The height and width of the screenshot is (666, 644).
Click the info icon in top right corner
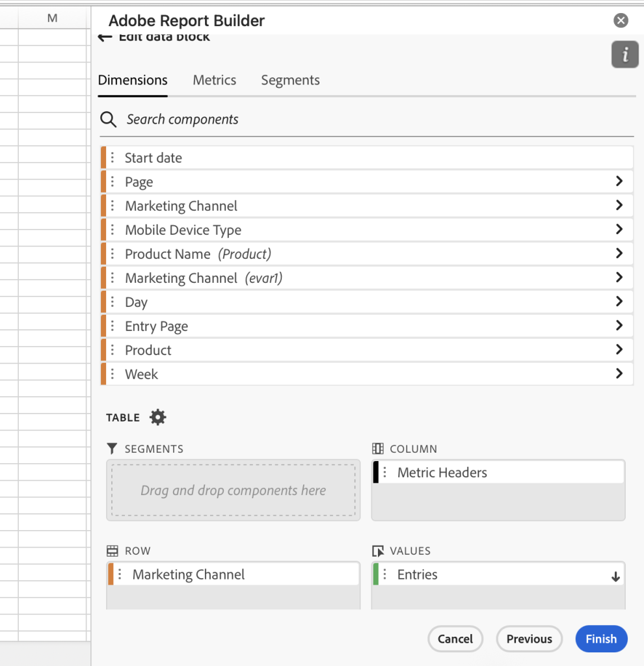point(624,55)
